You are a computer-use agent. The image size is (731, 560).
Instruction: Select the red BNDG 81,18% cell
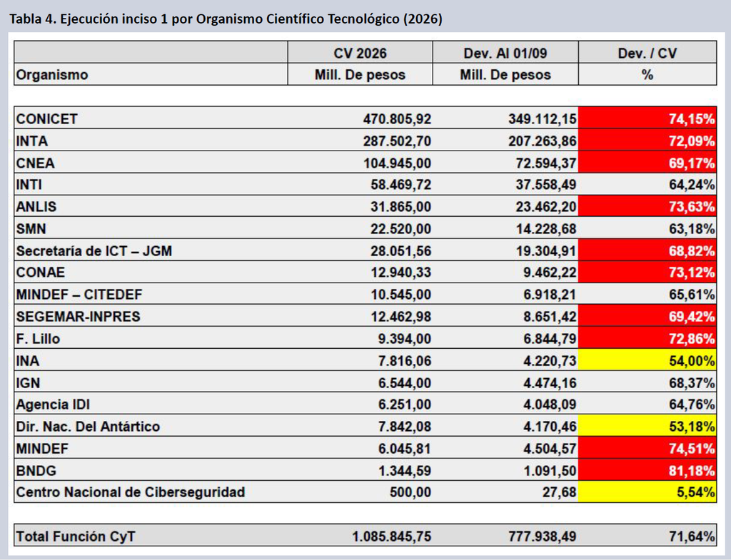[647, 469]
